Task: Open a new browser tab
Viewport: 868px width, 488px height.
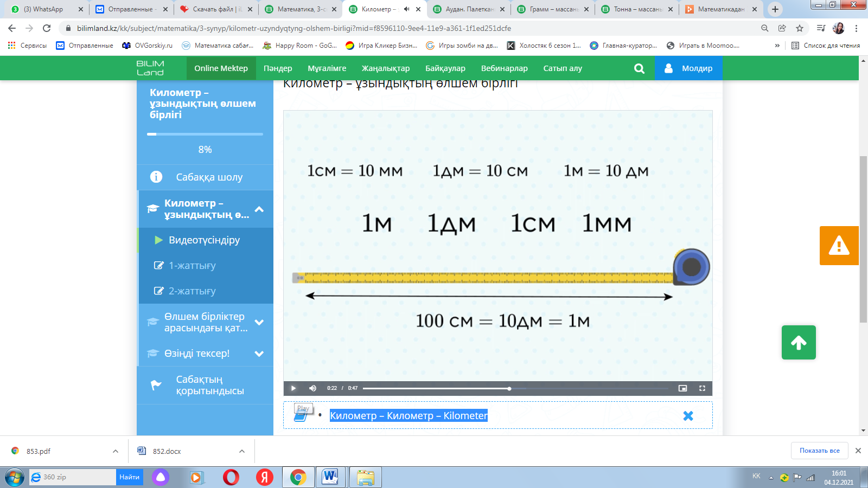Action: pos(775,9)
